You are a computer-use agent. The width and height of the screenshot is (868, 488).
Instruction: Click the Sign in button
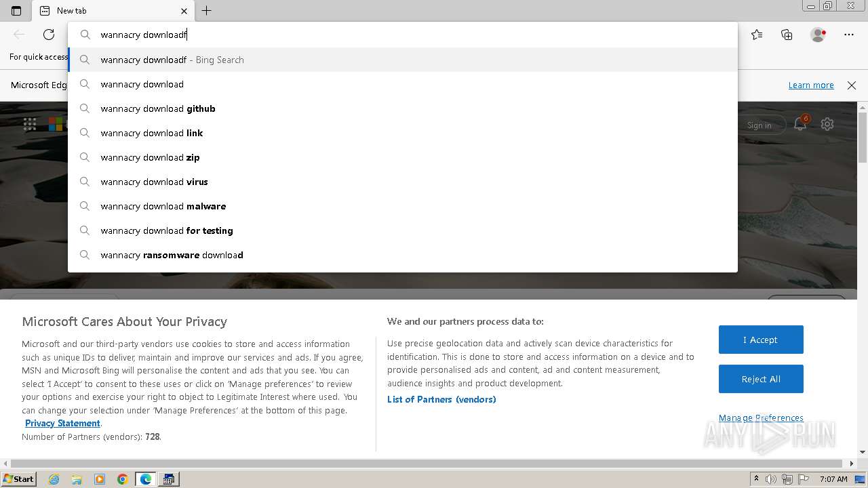pos(759,125)
